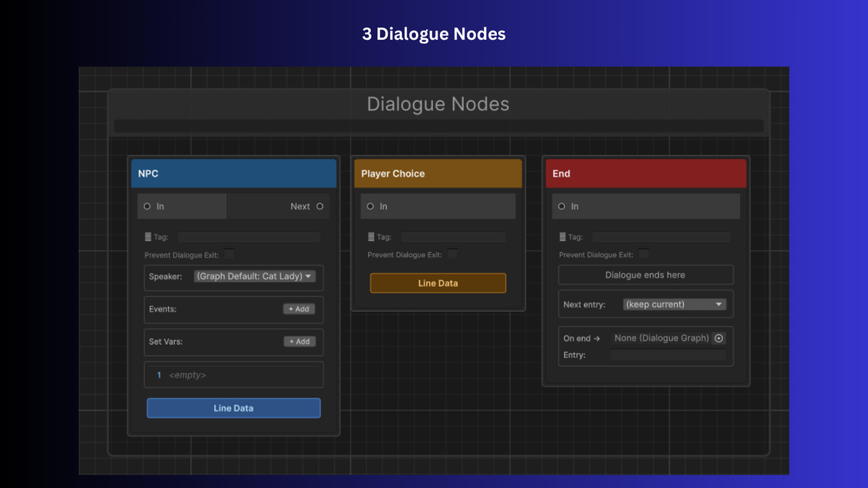Click the Tag input field in Player Choice node
The width and height of the screenshot is (868, 488).
[x=453, y=237]
